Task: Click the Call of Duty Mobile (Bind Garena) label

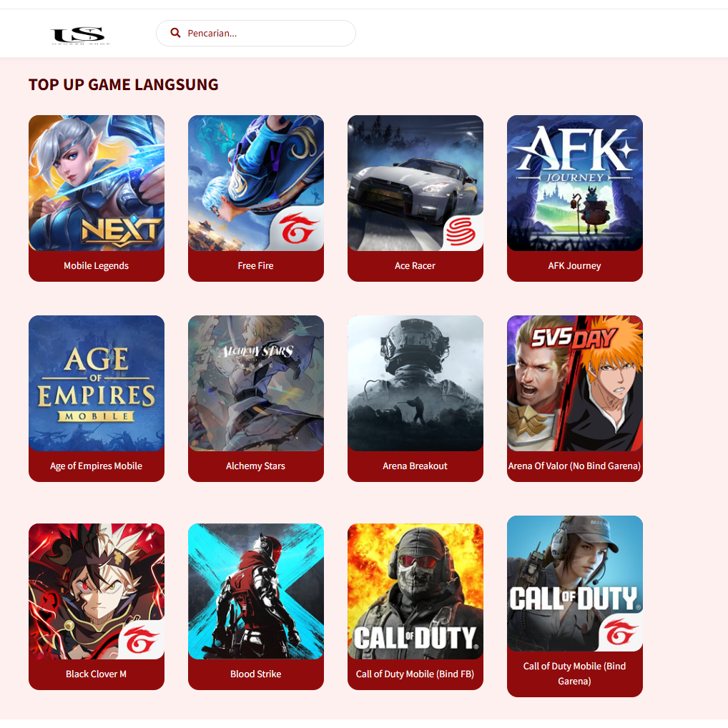Action: pyautogui.click(x=574, y=674)
